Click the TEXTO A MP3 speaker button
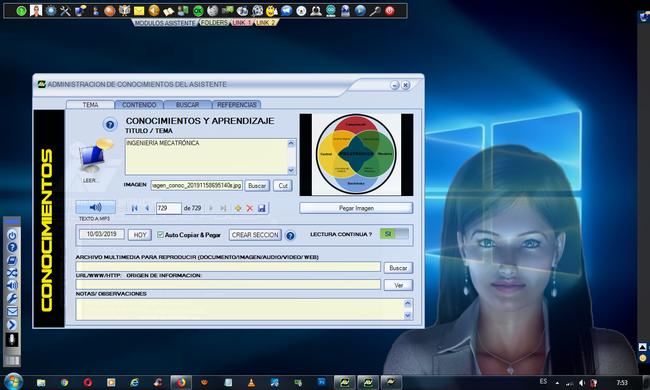650x390 pixels. (95, 207)
